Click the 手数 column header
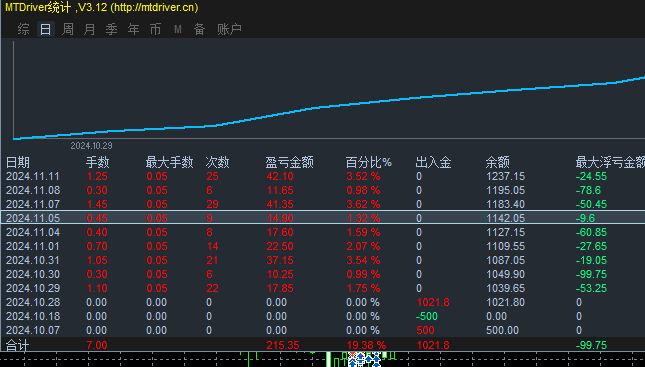Image resolution: width=645 pixels, height=367 pixels. click(x=97, y=163)
